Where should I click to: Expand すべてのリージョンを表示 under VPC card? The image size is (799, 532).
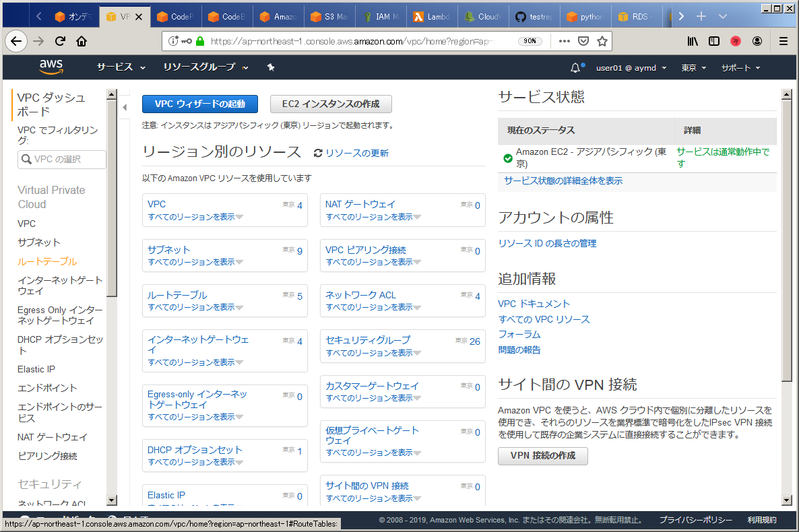point(195,217)
